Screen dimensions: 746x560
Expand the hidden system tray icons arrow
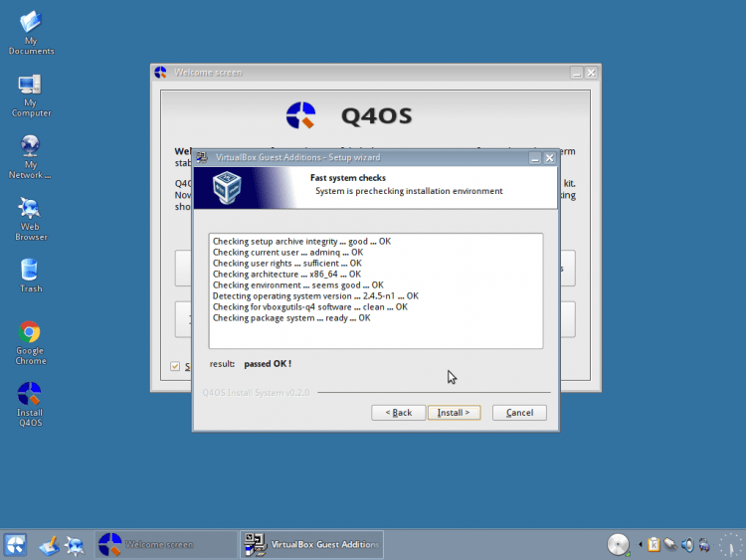coord(640,544)
